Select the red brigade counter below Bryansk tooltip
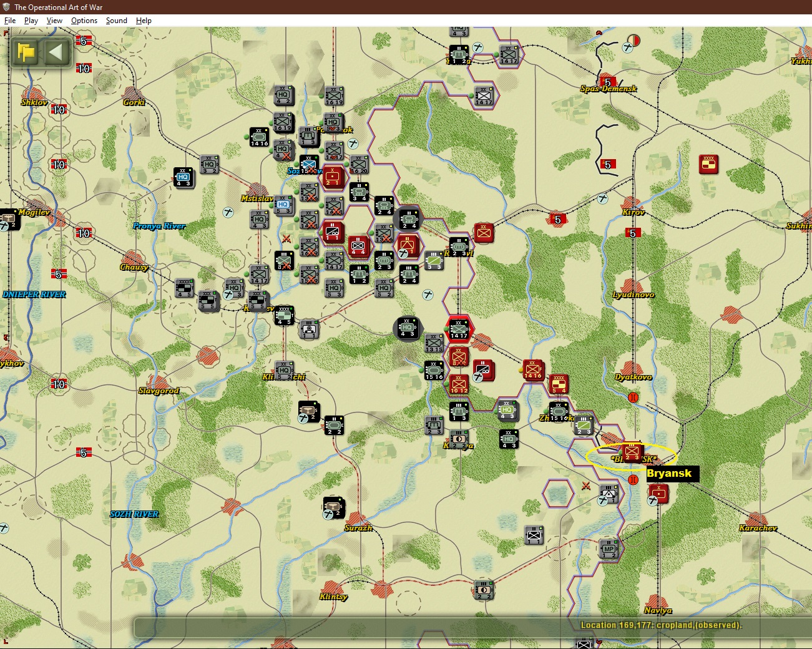Viewport: 812px width, 649px height. click(x=658, y=494)
